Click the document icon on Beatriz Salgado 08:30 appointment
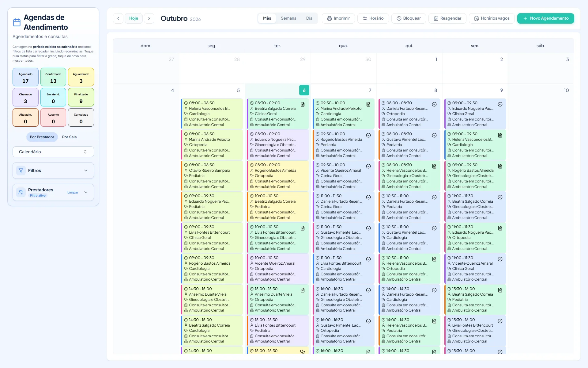The width and height of the screenshot is (588, 368). pyautogui.click(x=303, y=104)
